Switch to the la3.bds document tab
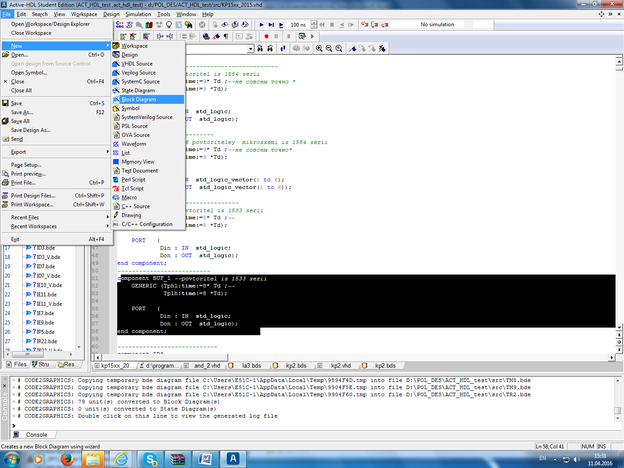The image size is (624, 468). pos(249,366)
